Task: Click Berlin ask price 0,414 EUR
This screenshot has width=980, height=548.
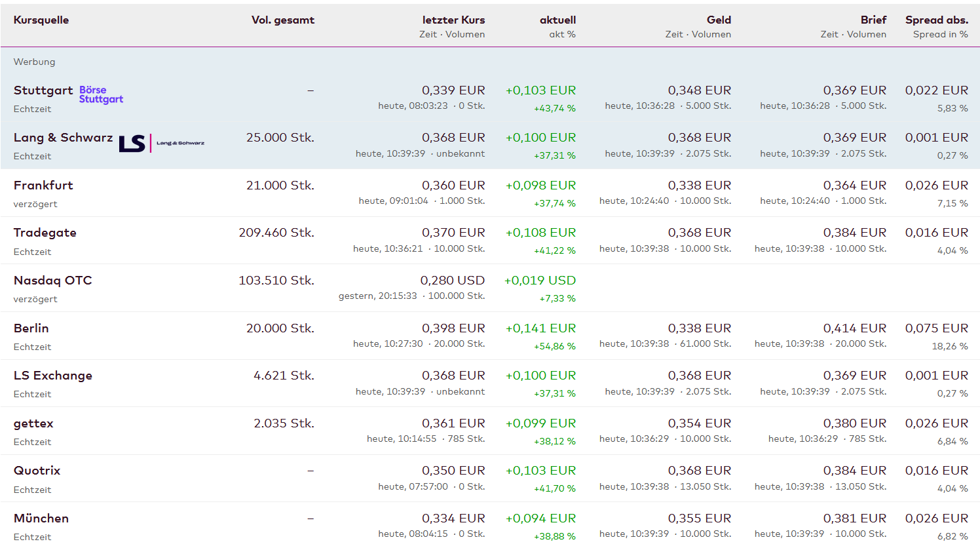Action: 855,328
